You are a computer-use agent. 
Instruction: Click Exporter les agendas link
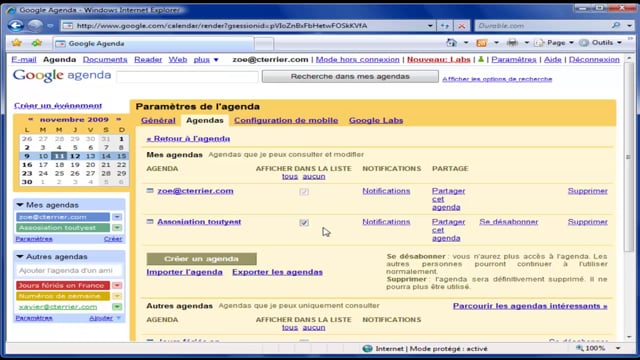pos(277,272)
